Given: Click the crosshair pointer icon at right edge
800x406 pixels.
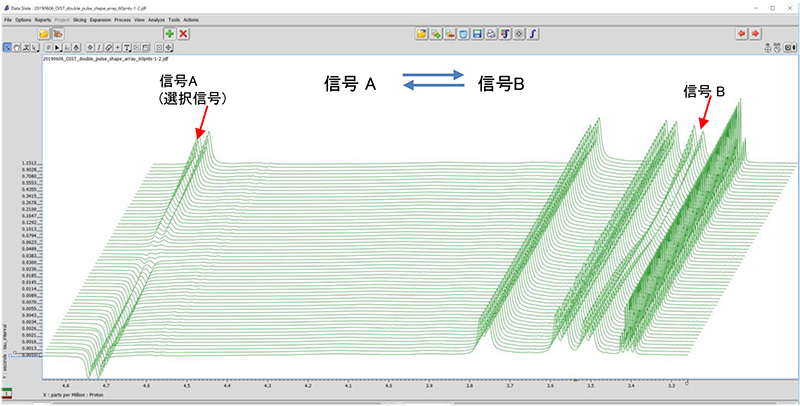Looking at the screenshot, I should click(768, 48).
